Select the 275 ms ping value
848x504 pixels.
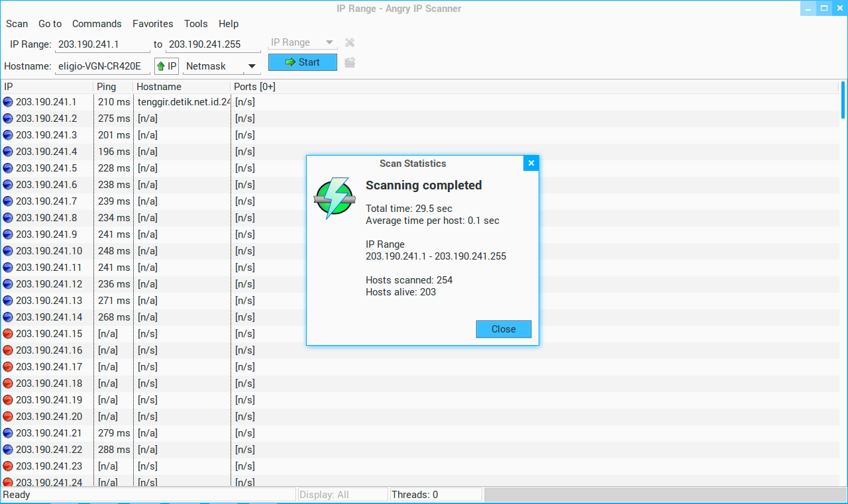pos(114,119)
